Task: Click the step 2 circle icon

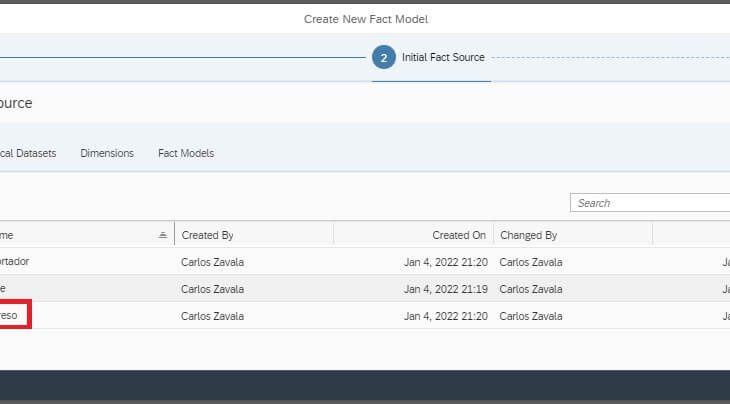Action: (x=383, y=58)
